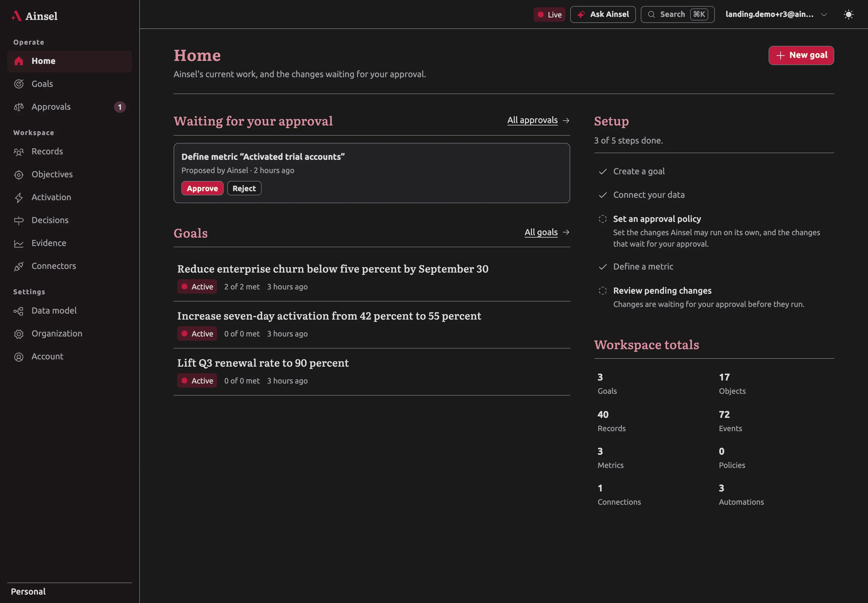Viewport: 868px width, 603px height.
Task: Click the 40 Records workspace total
Action: (612, 421)
